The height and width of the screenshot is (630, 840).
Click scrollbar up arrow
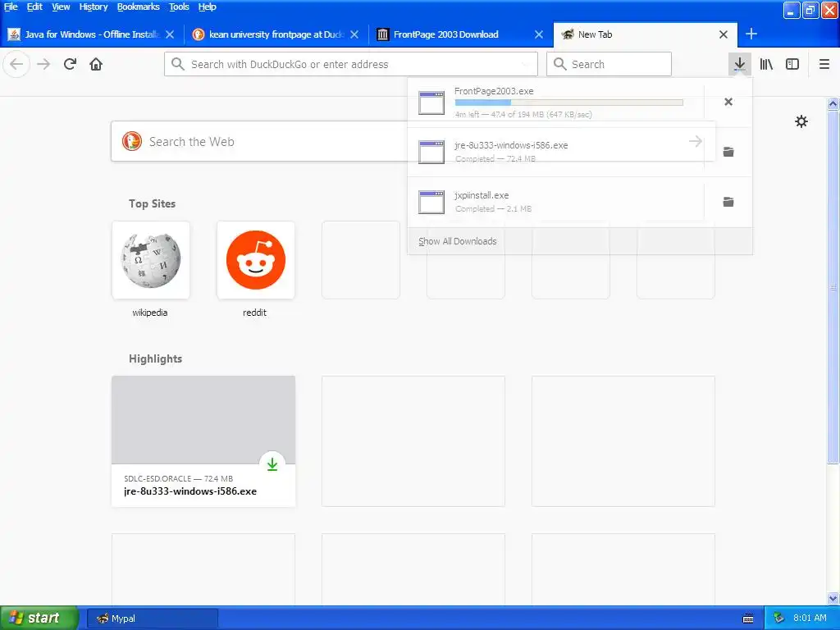point(833,103)
